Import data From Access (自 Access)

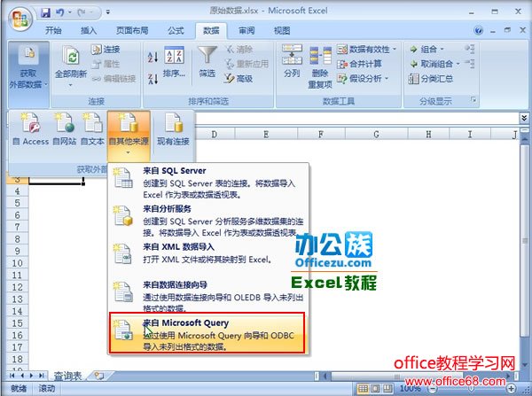(x=30, y=130)
